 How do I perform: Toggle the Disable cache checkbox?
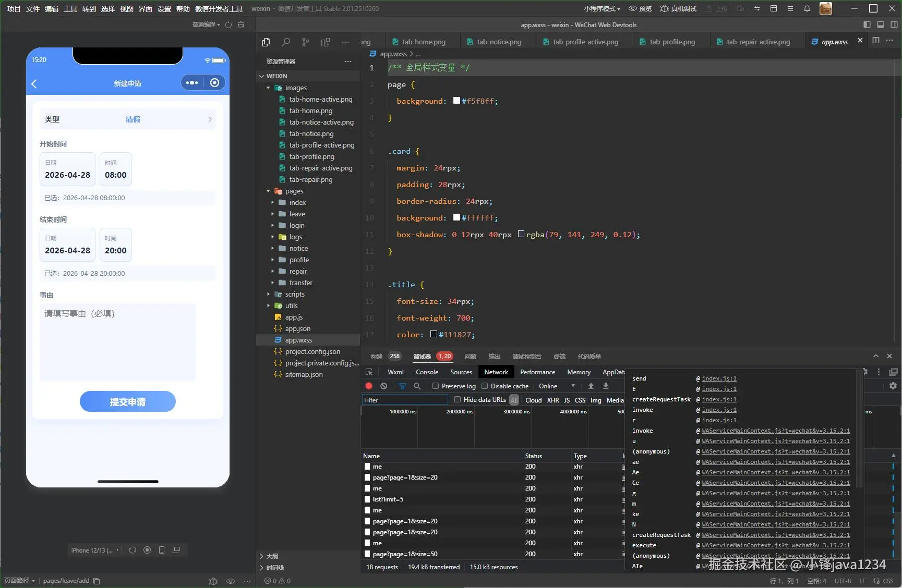[x=485, y=386]
